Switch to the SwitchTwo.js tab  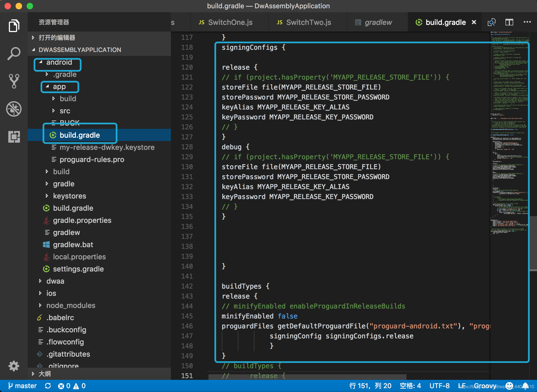point(308,22)
